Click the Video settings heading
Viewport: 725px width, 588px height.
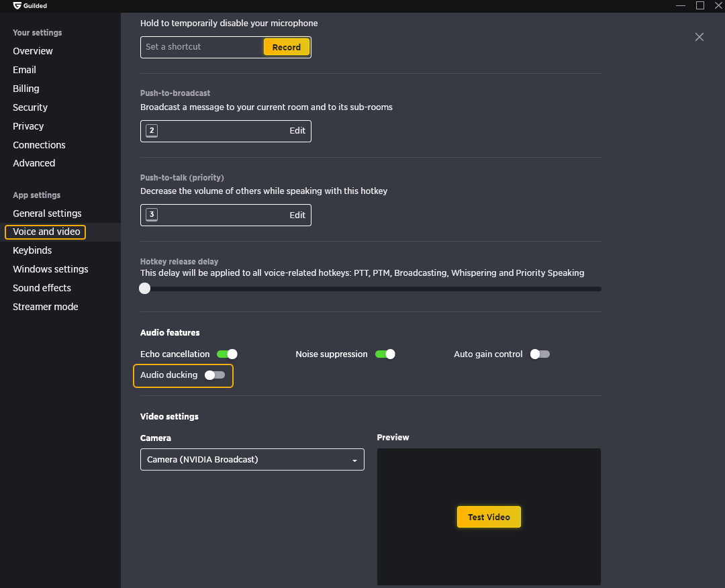coord(169,416)
